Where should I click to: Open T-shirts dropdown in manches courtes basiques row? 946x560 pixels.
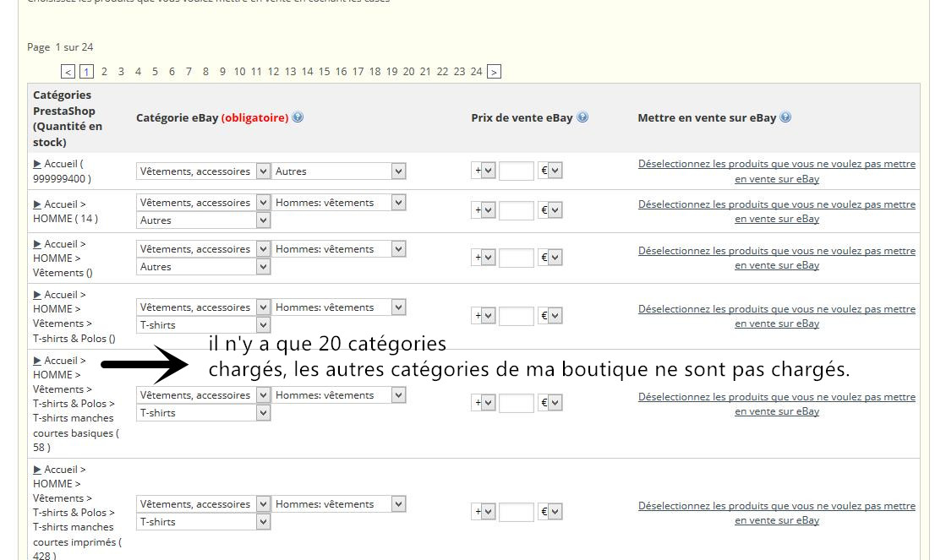click(203, 413)
